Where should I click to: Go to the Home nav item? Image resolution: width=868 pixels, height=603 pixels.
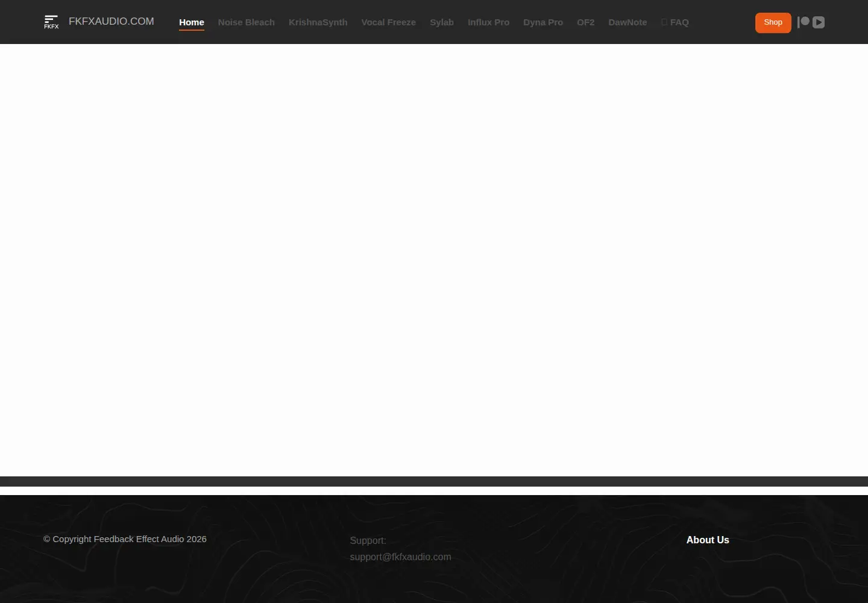(x=192, y=22)
